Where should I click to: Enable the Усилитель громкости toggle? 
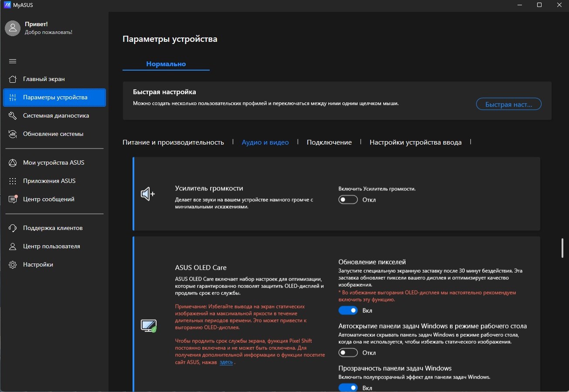click(348, 199)
